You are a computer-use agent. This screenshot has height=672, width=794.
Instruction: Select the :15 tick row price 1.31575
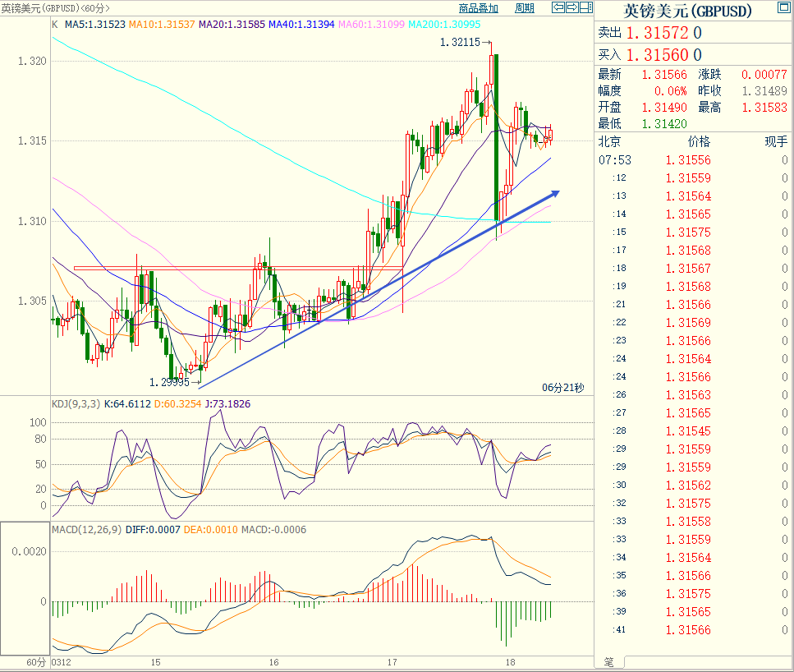coord(688,232)
